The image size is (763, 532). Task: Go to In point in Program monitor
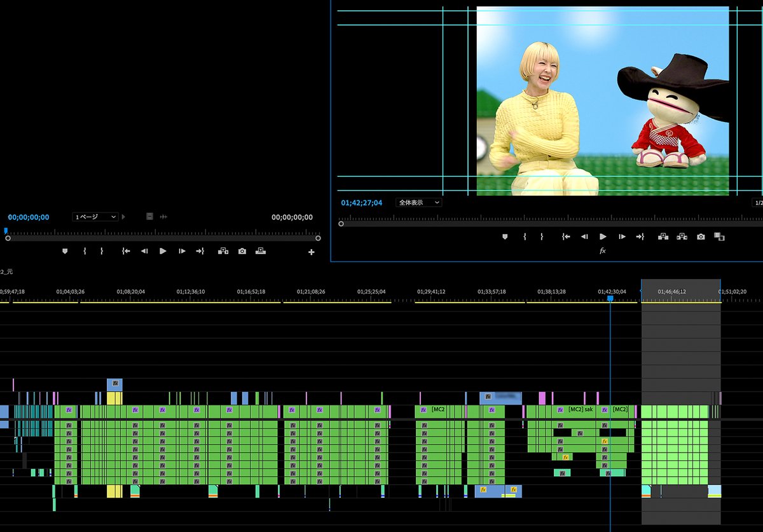pos(566,236)
